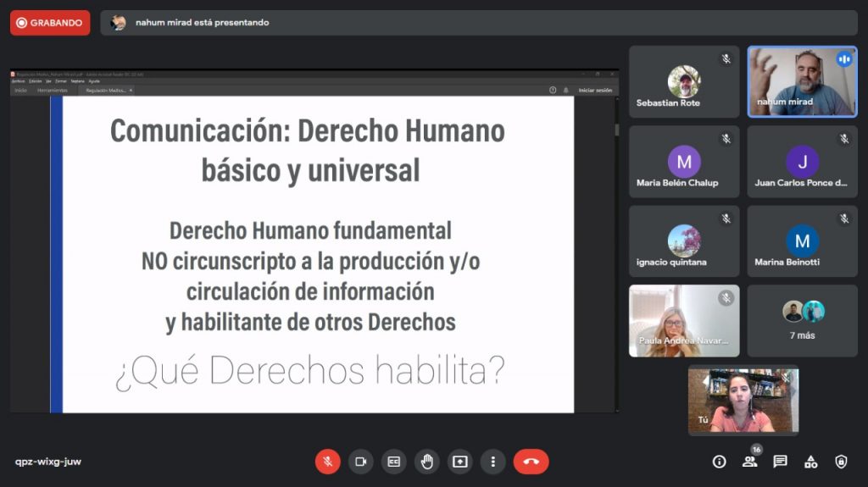Viewport: 868px width, 487px height.
Task: Click the GRABANDO recording indicator
Action: (50, 23)
